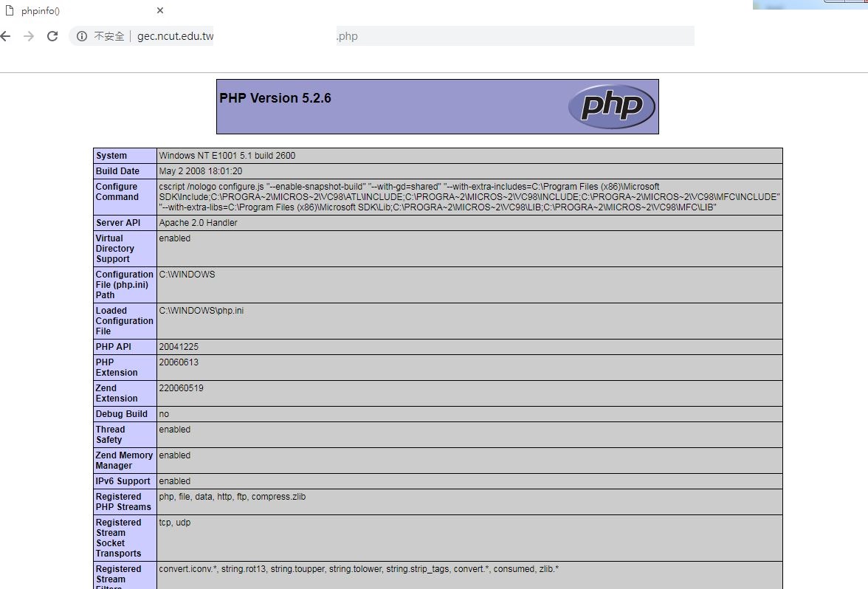Click the 'IPv6 Support' label

(x=123, y=481)
